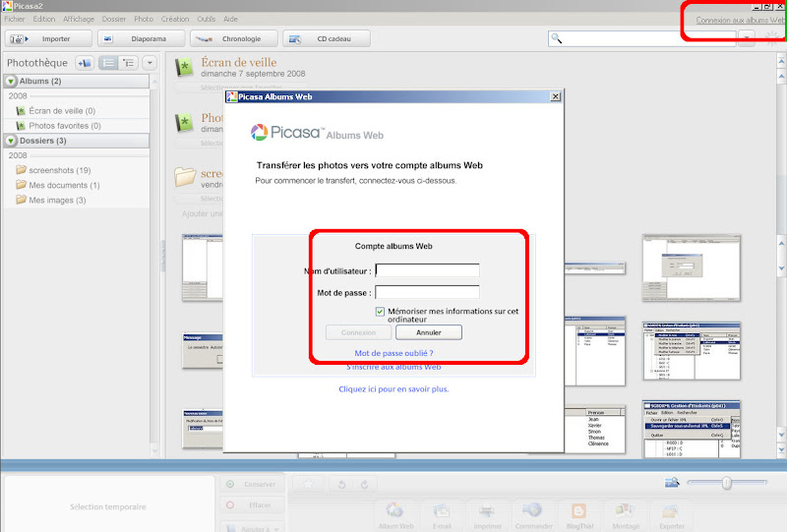This screenshot has height=532, width=787.
Task: Click the screenshots folder icon in main view
Action: tap(185, 177)
